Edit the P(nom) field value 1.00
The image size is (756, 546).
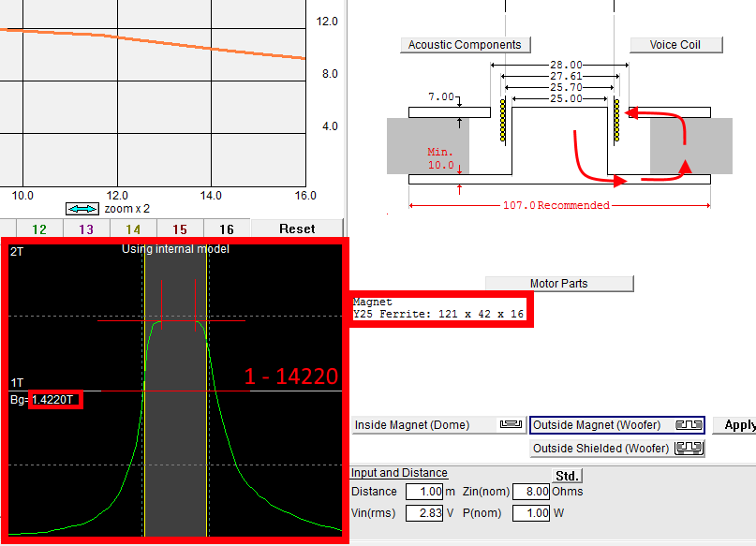click(x=531, y=513)
